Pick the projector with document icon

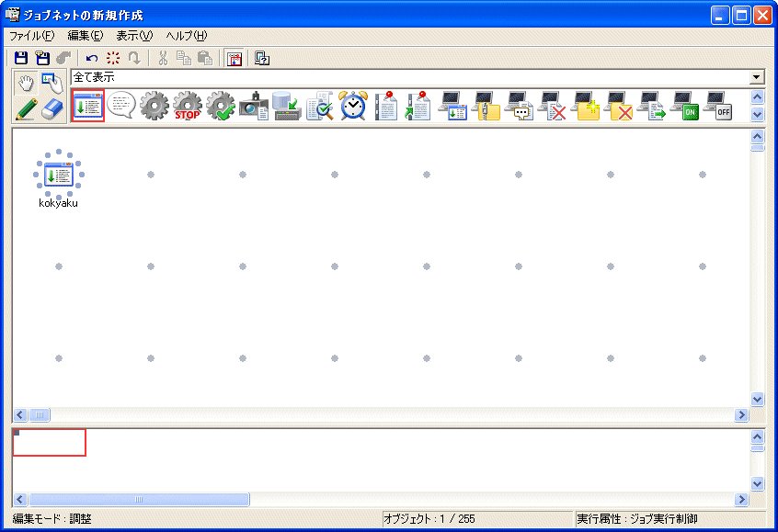pyautogui.click(x=254, y=106)
